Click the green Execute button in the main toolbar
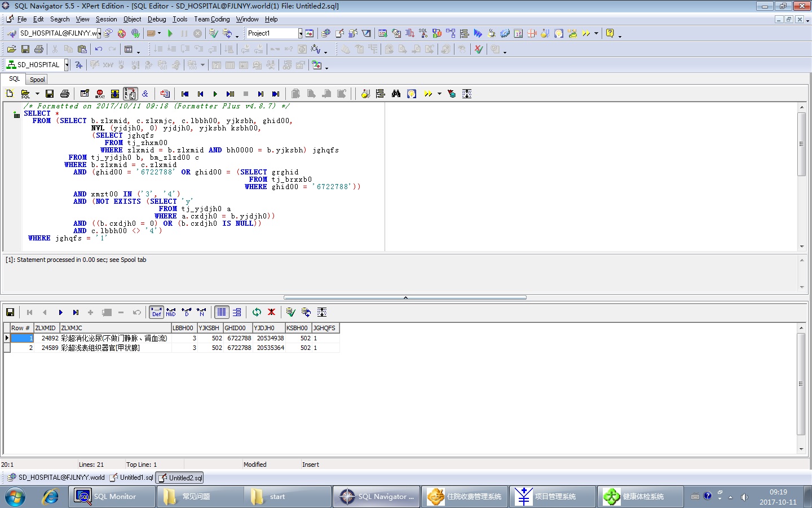The image size is (812, 508). click(170, 34)
